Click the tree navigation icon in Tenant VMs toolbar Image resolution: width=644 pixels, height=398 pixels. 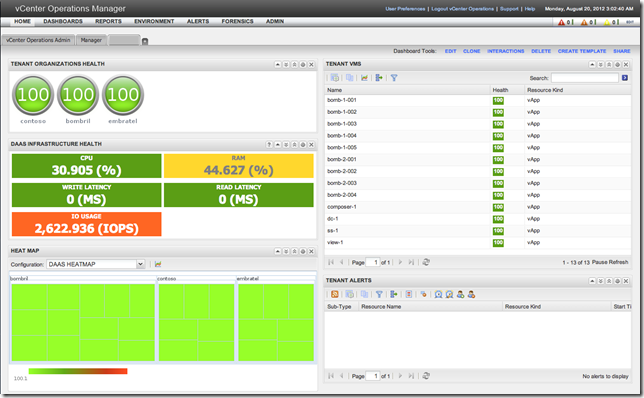pos(379,78)
